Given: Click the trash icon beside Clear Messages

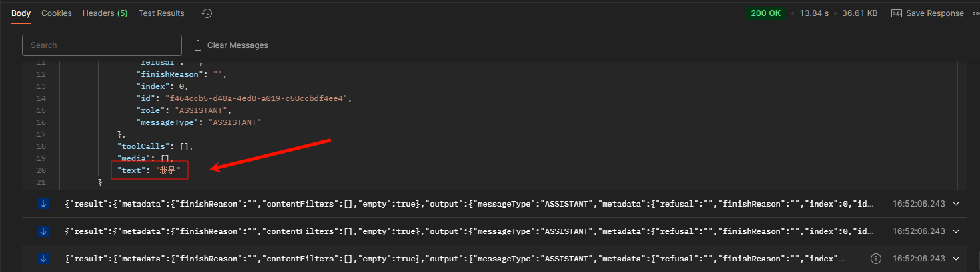Looking at the screenshot, I should pos(198,45).
